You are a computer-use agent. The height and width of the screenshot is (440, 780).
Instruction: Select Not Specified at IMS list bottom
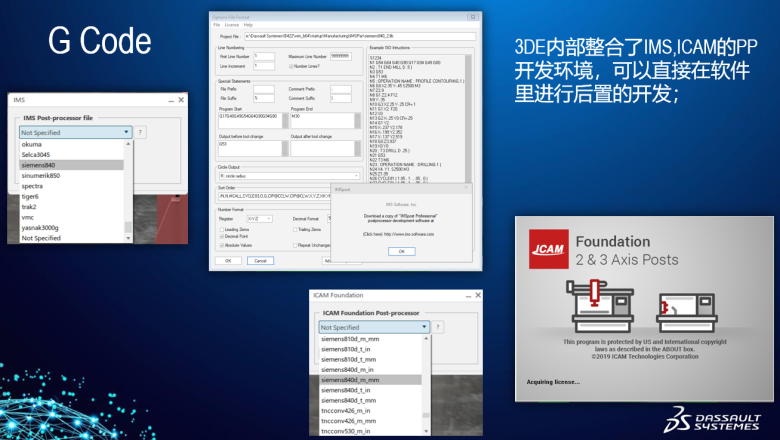point(72,238)
